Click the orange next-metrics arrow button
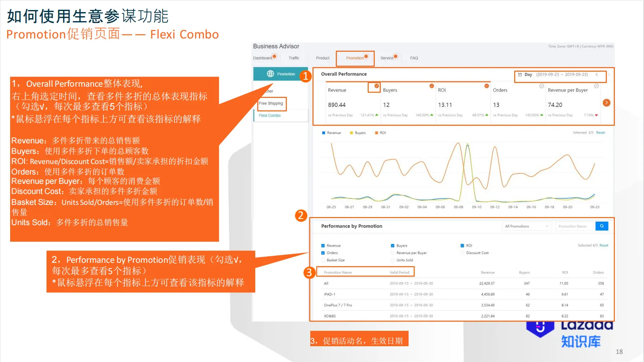The image size is (644, 362). point(606,103)
